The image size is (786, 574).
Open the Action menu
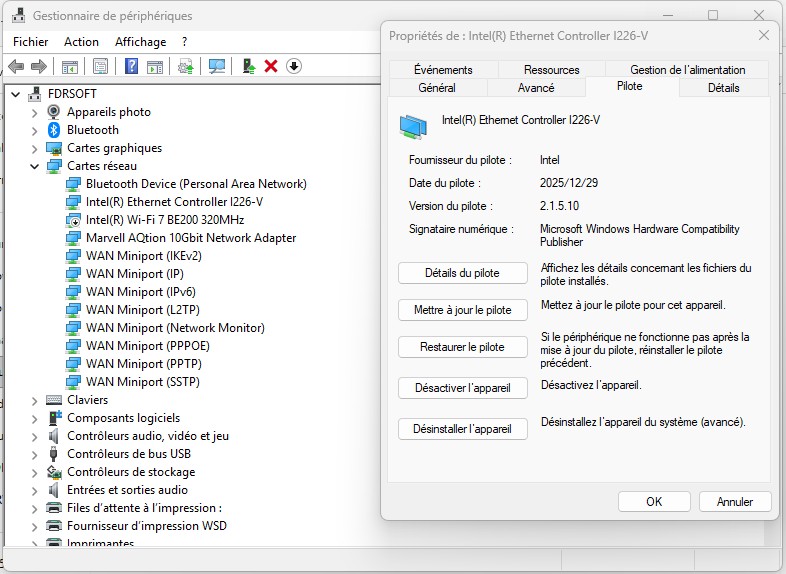[x=81, y=42]
